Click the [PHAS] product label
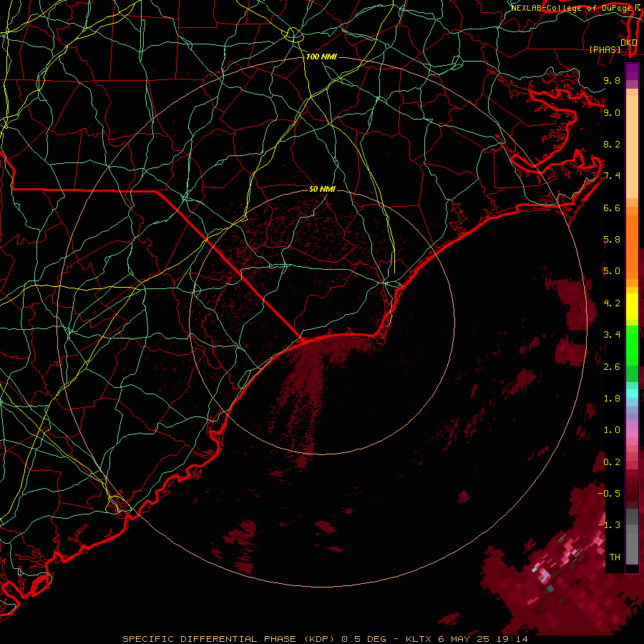 tap(605, 50)
